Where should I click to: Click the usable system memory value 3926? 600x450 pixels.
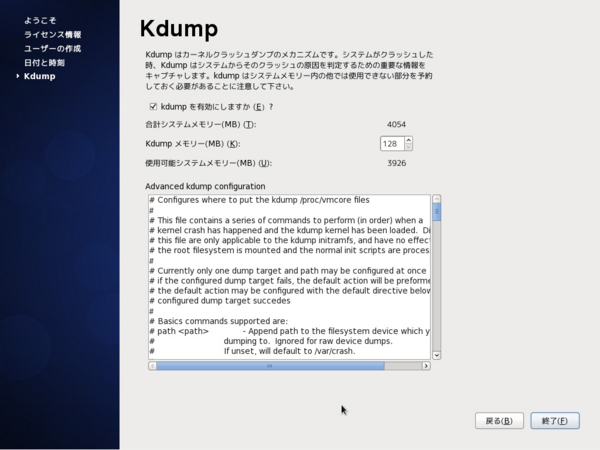pyautogui.click(x=396, y=163)
